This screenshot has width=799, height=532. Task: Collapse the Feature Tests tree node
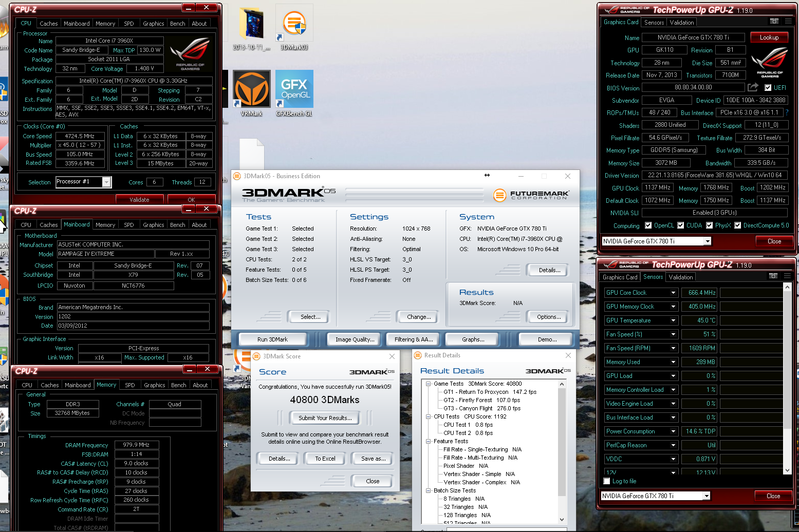click(428, 441)
